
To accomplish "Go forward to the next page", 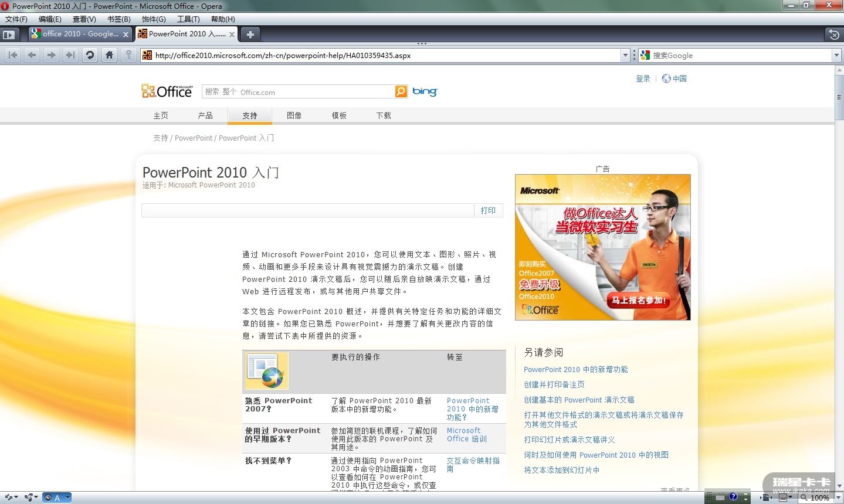I will 52,55.
